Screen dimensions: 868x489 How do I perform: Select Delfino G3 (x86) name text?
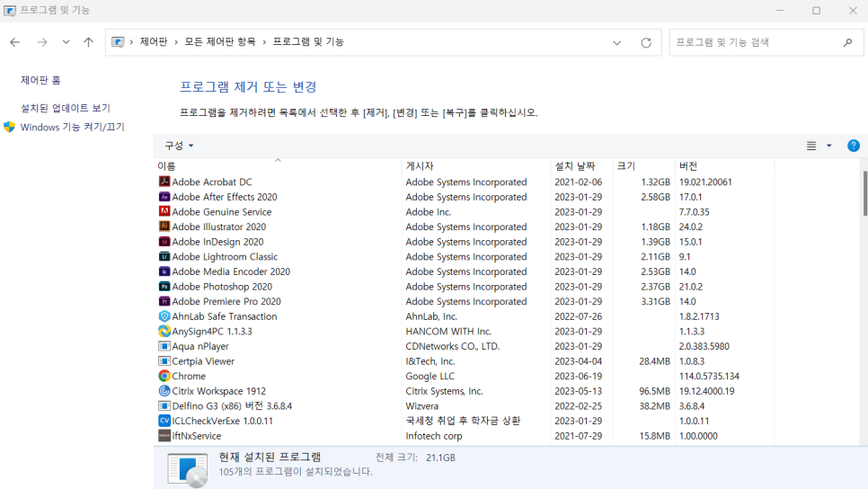coord(232,406)
